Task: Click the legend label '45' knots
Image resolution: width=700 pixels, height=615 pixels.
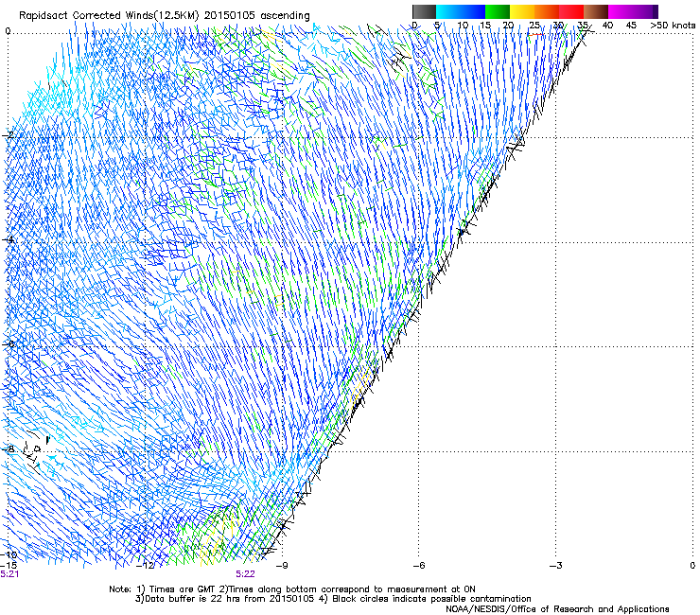Action: tap(631, 26)
